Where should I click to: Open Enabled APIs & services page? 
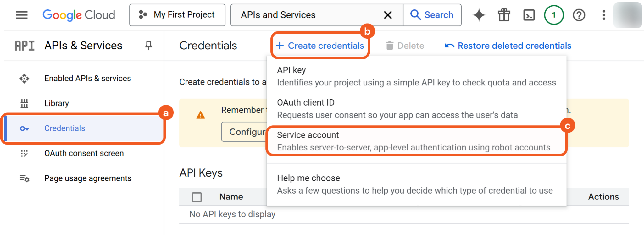(x=87, y=78)
